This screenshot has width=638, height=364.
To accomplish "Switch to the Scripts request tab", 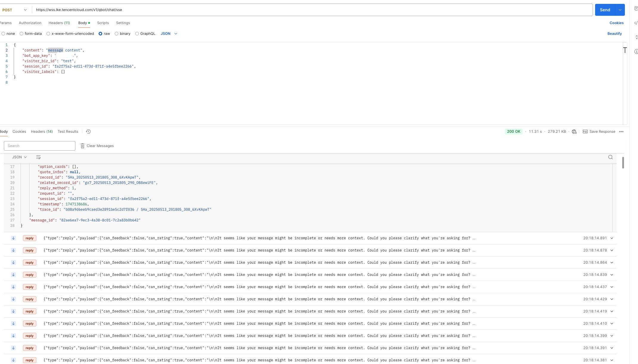I will [x=103, y=23].
